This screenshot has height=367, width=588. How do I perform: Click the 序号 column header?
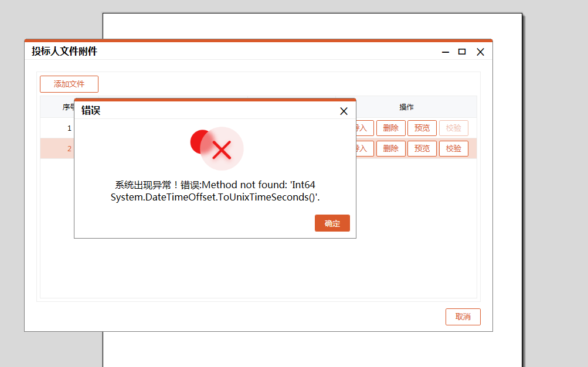click(x=68, y=107)
